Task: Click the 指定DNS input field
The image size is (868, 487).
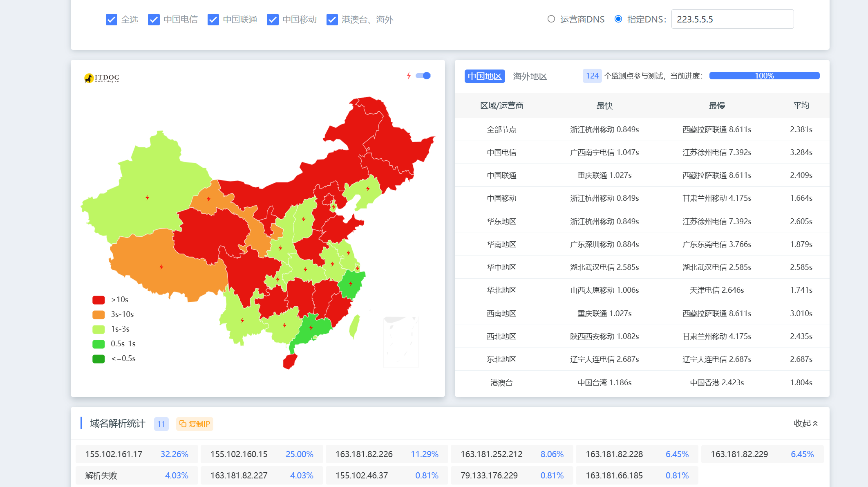Action: pyautogui.click(x=732, y=19)
